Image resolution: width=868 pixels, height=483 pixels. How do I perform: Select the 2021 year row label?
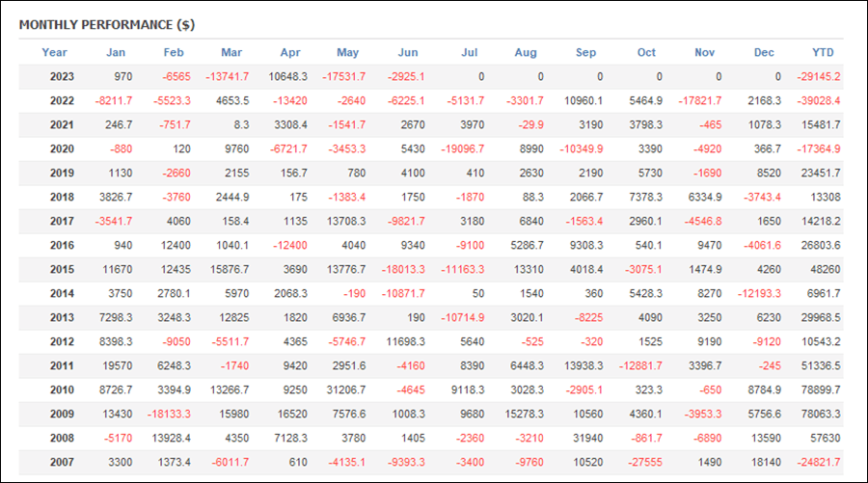[x=62, y=125]
